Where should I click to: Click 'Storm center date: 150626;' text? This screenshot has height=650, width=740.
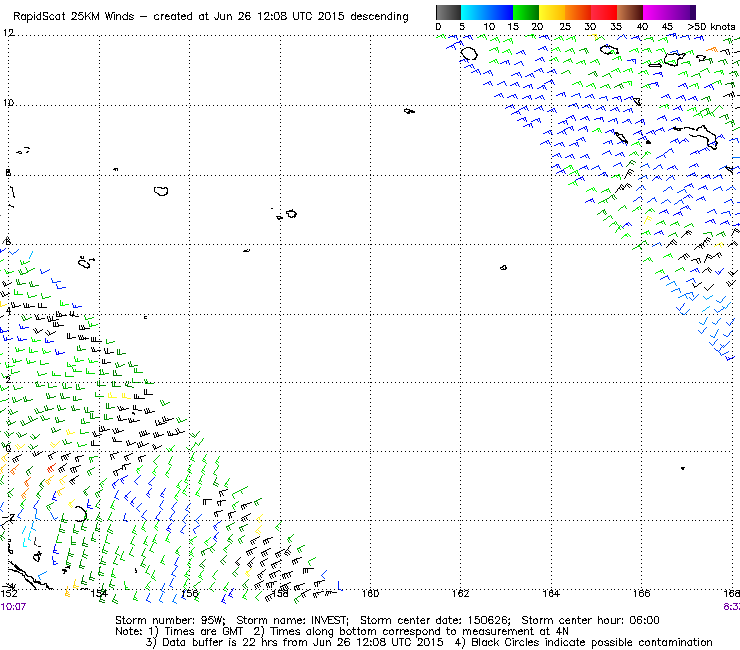coord(435,620)
